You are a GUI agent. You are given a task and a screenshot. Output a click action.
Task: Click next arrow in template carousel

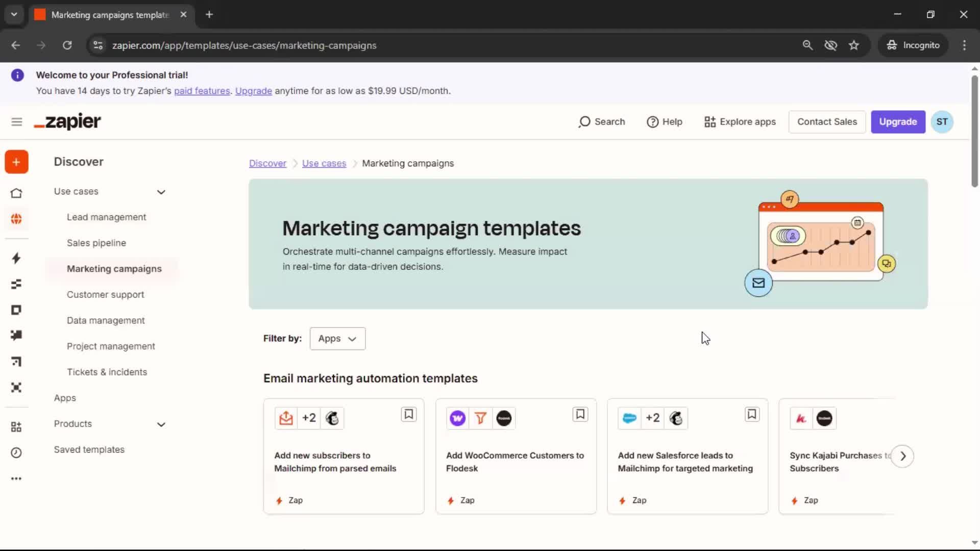(902, 456)
